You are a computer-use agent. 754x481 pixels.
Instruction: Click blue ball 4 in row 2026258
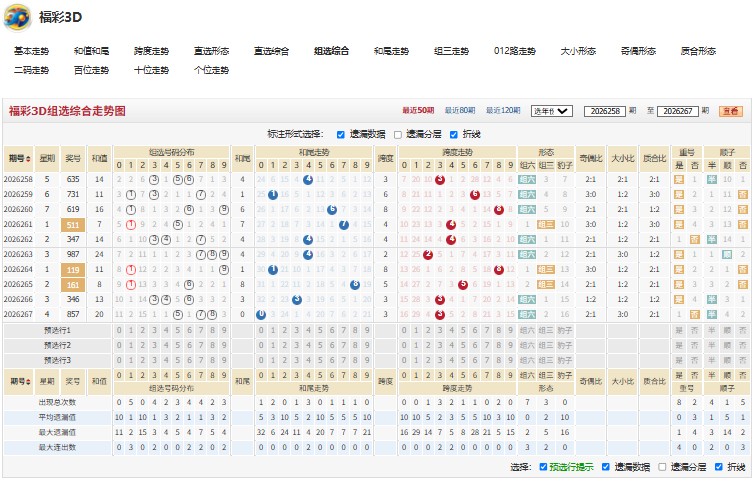[308, 179]
